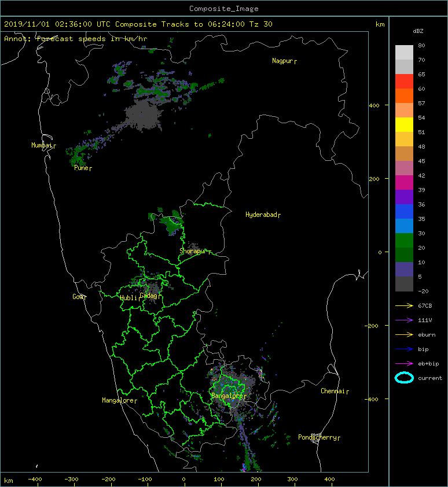Click the yellow 67CB arrow legend icon
Viewport: 448px width, 487px height.
point(404,305)
